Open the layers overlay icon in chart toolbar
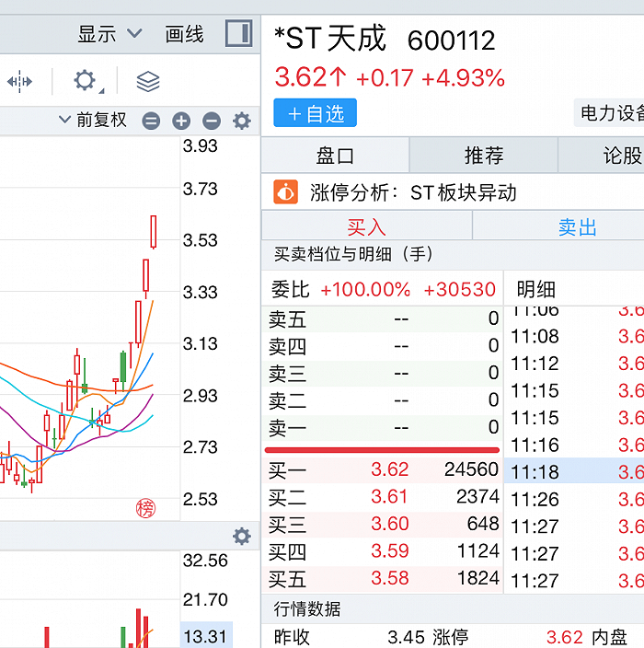This screenshot has height=648, width=644. pos(147,81)
